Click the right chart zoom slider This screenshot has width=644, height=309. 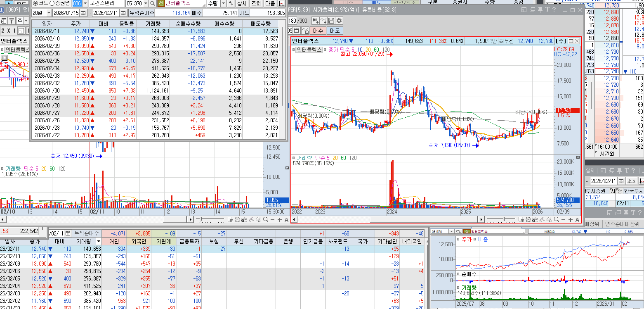tap(501, 219)
